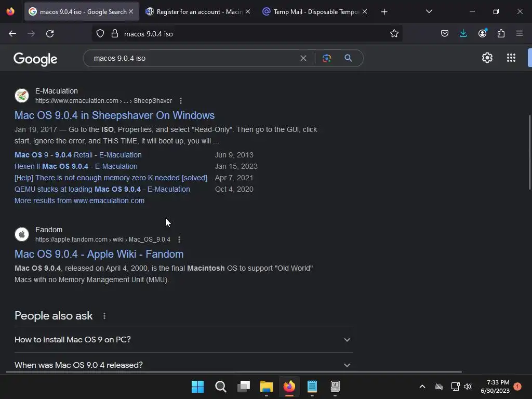
Task: Clear the Google search box with X
Action: coord(303,58)
